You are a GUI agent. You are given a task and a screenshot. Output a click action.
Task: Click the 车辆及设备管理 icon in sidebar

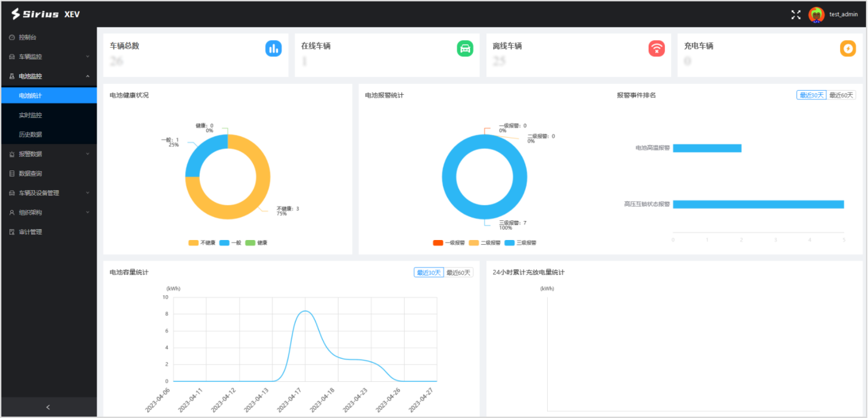(x=12, y=193)
